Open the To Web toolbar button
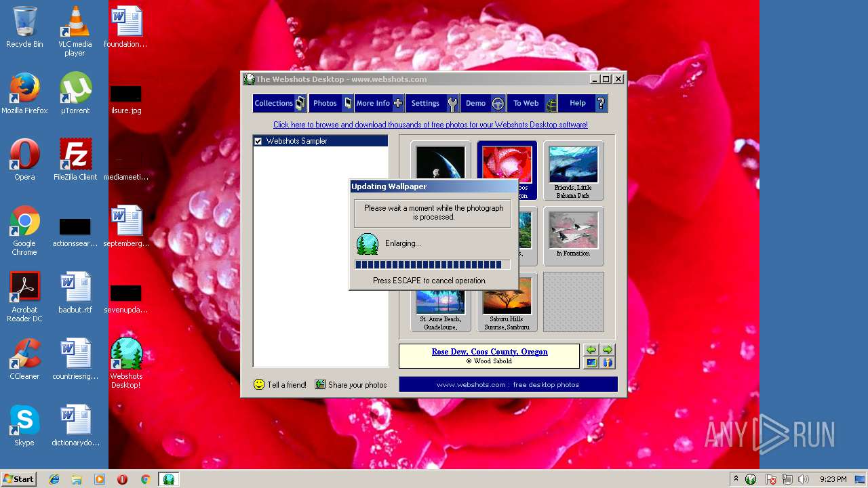 pos(532,103)
